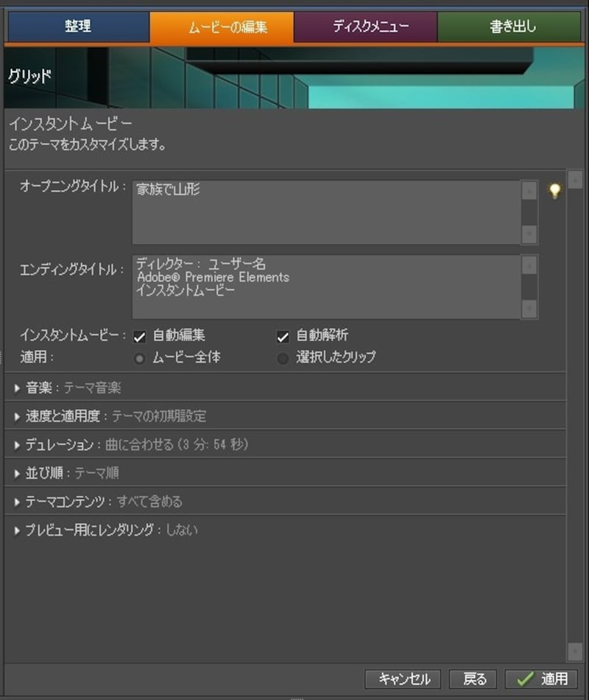
Task: Click inside the opening title text field
Action: (x=324, y=210)
